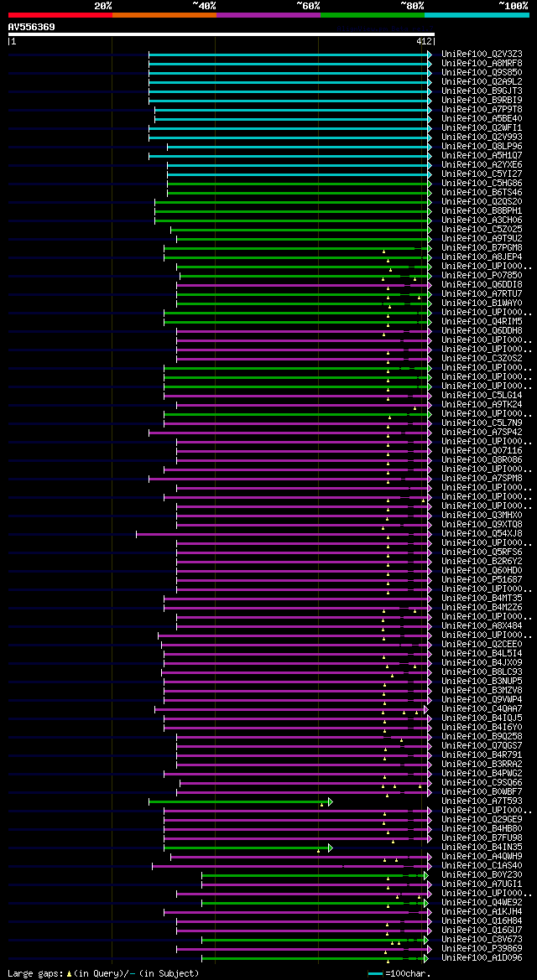The width and height of the screenshot is (537, 980).
Task: Select the UniRef100_A7RTU7 label
Action: coord(482,294)
